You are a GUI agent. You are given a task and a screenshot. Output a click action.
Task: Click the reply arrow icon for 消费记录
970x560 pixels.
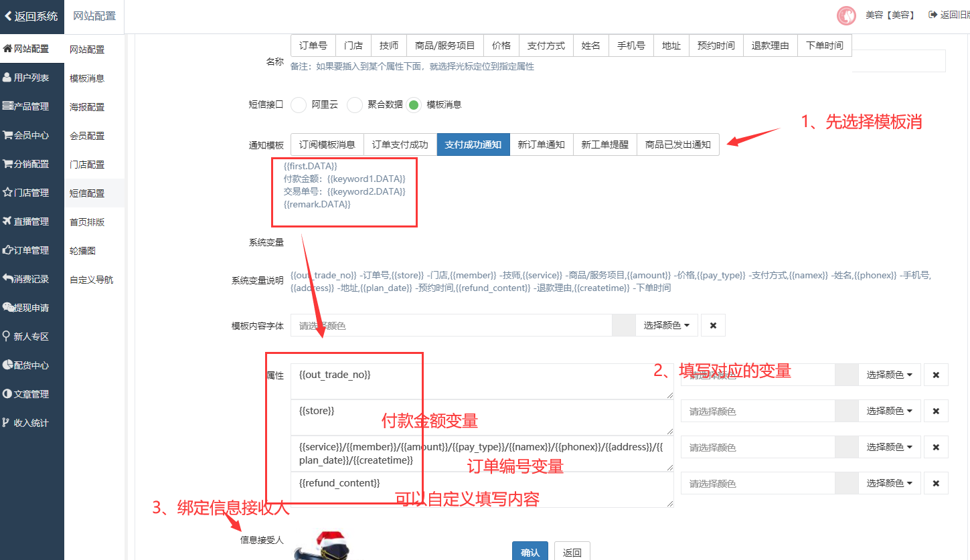(x=8, y=278)
